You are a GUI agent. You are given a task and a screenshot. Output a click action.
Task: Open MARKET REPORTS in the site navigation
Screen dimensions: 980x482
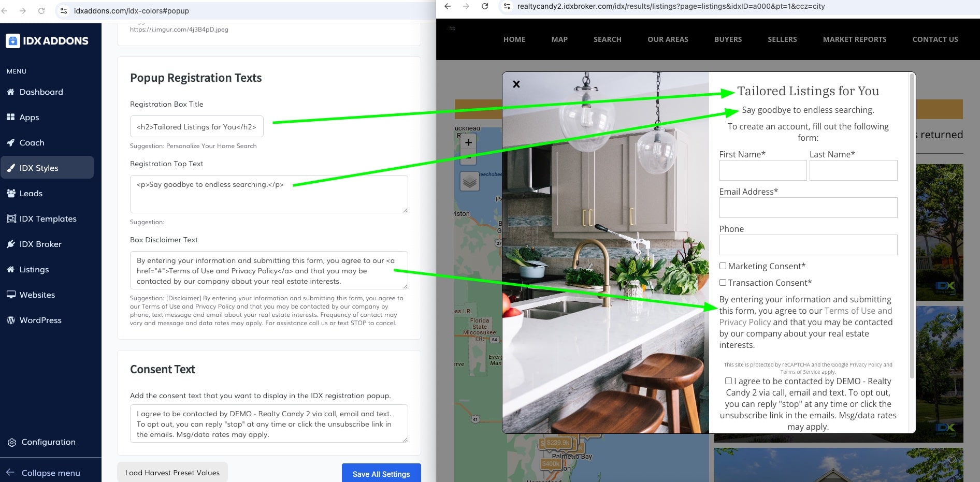tap(855, 39)
